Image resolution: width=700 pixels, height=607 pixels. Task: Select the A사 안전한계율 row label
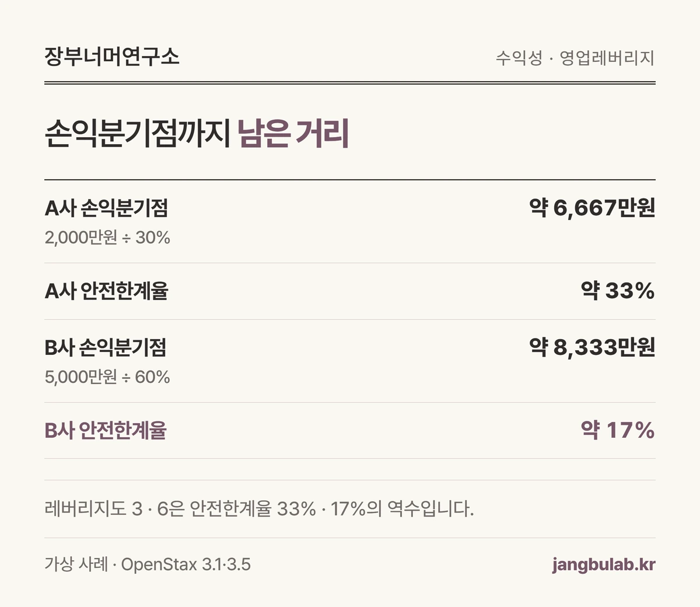pos(106,291)
